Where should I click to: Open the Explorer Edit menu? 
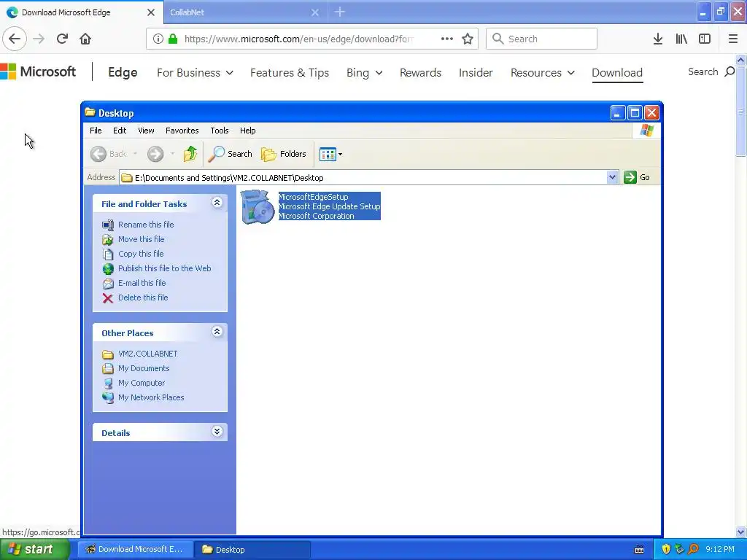[120, 131]
